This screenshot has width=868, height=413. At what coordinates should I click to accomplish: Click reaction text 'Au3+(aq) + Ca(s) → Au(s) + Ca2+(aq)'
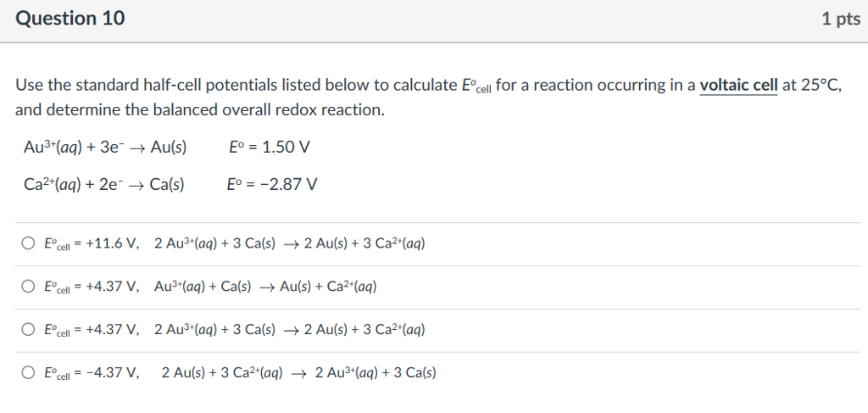(265, 287)
